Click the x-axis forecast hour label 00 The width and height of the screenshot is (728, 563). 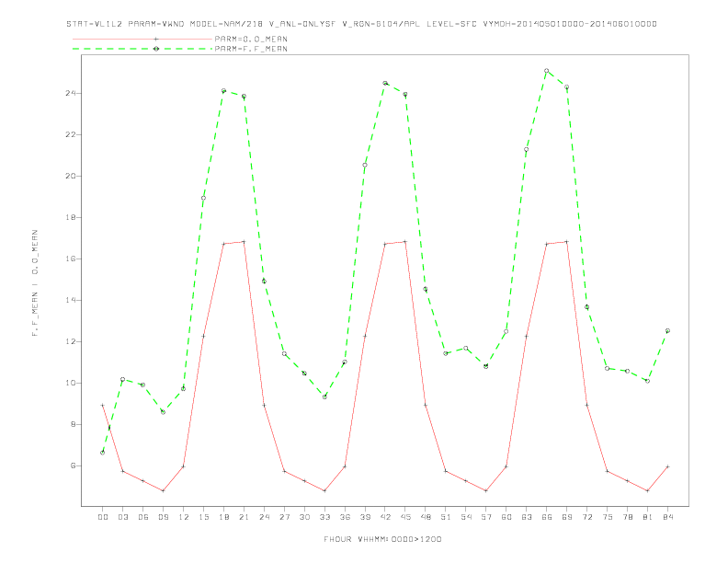point(103,517)
